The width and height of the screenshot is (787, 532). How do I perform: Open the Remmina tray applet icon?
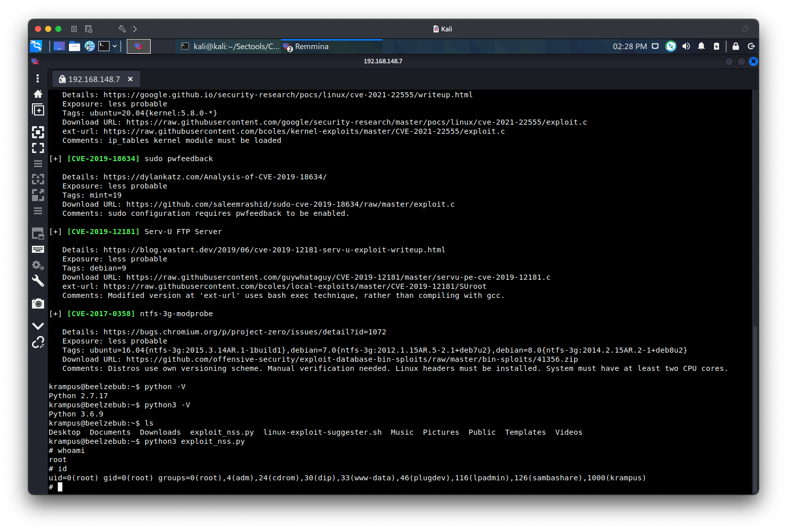click(x=671, y=46)
